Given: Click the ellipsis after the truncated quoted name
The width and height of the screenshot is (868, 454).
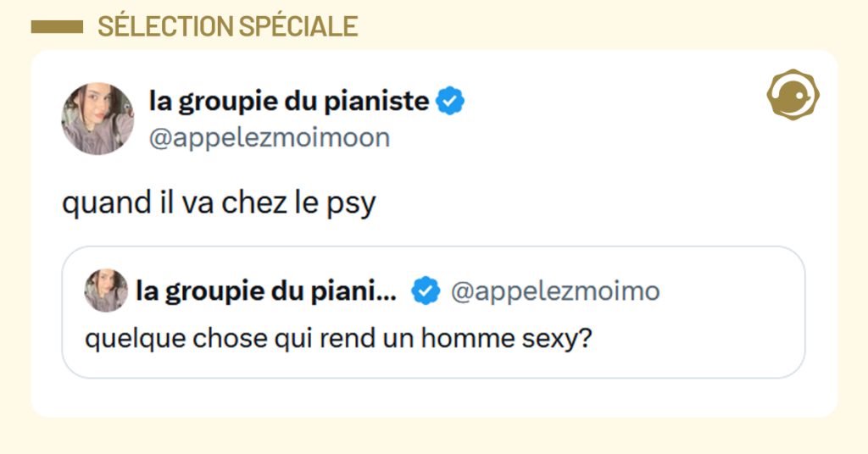Looking at the screenshot, I should [x=387, y=293].
